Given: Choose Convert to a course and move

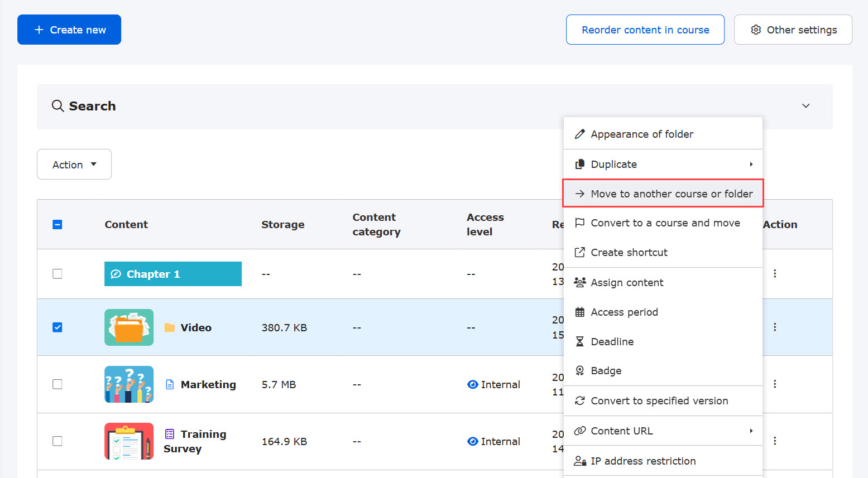Looking at the screenshot, I should [665, 223].
